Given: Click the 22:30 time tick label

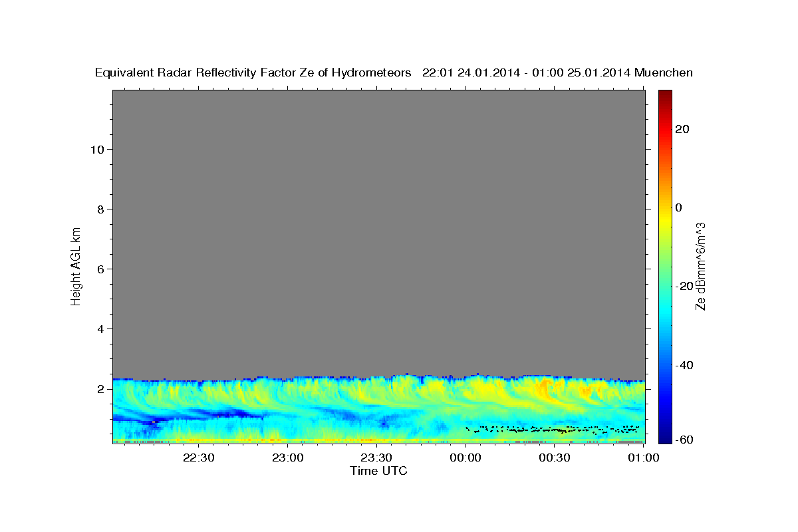Looking at the screenshot, I should (x=199, y=458).
